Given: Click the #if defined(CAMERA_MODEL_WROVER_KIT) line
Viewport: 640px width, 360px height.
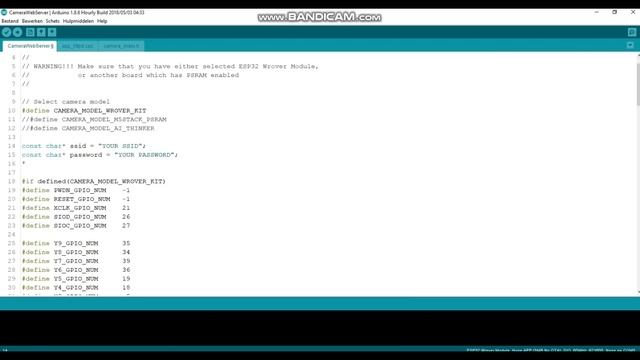Looking at the screenshot, I should coord(94,181).
